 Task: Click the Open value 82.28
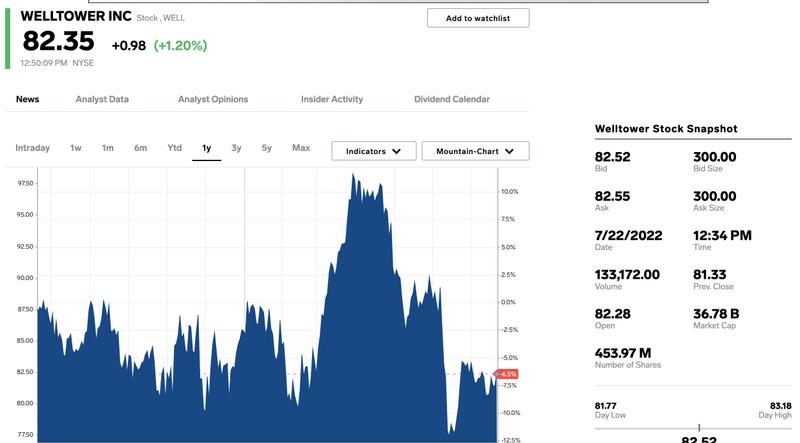pos(613,314)
